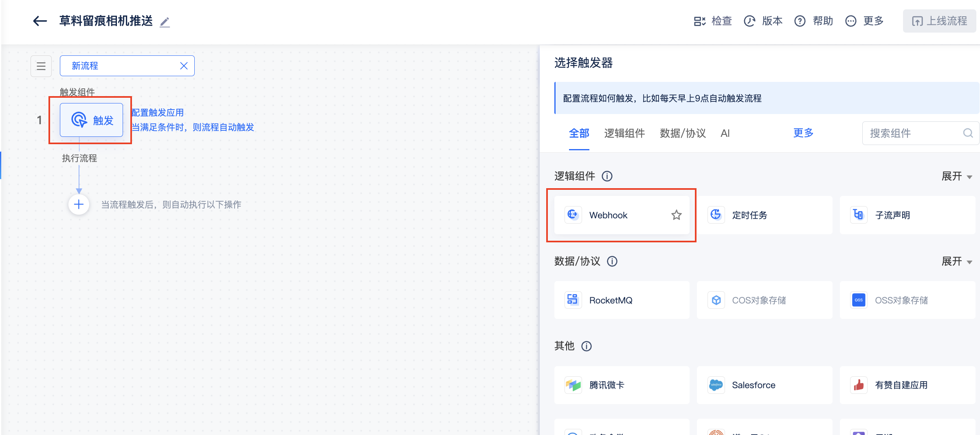The height and width of the screenshot is (435, 980).
Task: Click the 配置触发应用 link text
Action: (x=158, y=113)
